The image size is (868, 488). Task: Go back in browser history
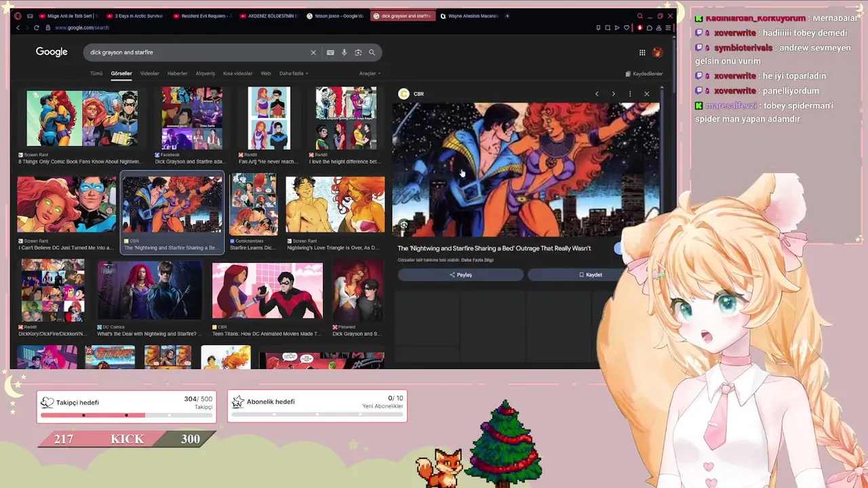tap(18, 28)
